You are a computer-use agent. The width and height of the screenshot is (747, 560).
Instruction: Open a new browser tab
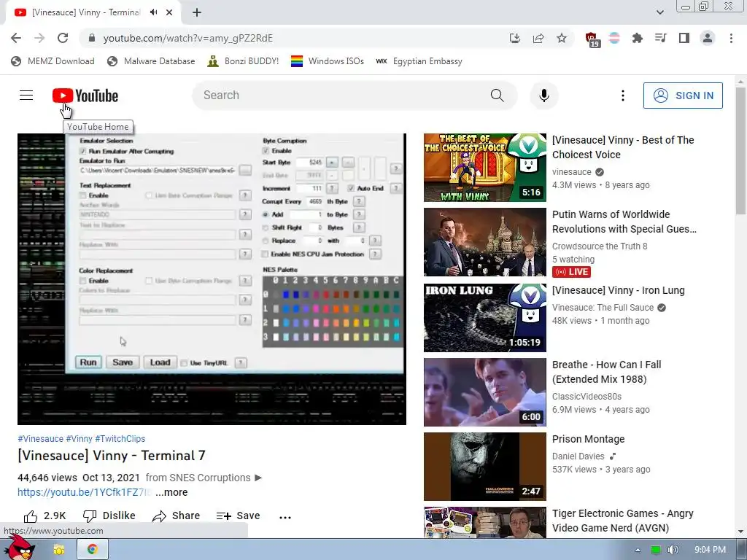coord(197,12)
